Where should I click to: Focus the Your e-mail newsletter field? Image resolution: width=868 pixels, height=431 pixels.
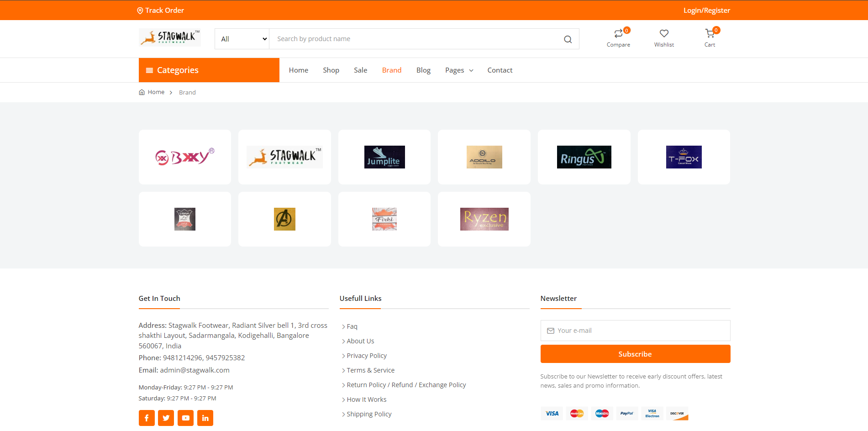[635, 331]
